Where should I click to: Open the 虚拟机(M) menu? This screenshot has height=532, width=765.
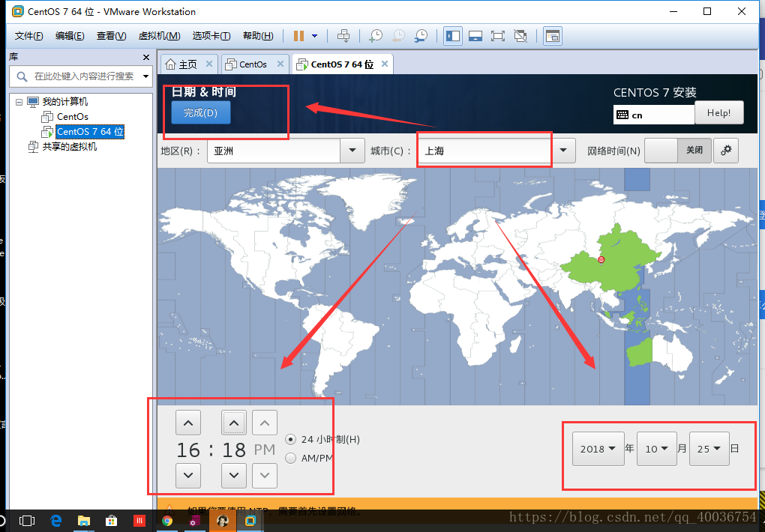pos(160,36)
